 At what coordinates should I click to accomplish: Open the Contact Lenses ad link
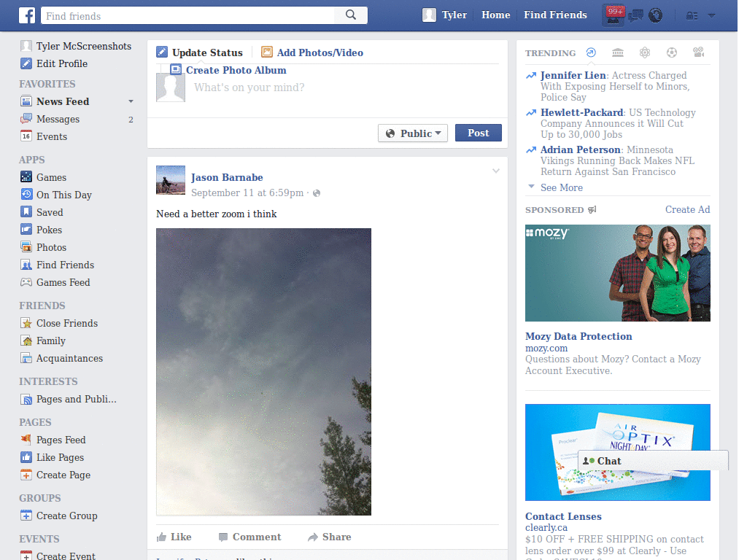point(563,516)
